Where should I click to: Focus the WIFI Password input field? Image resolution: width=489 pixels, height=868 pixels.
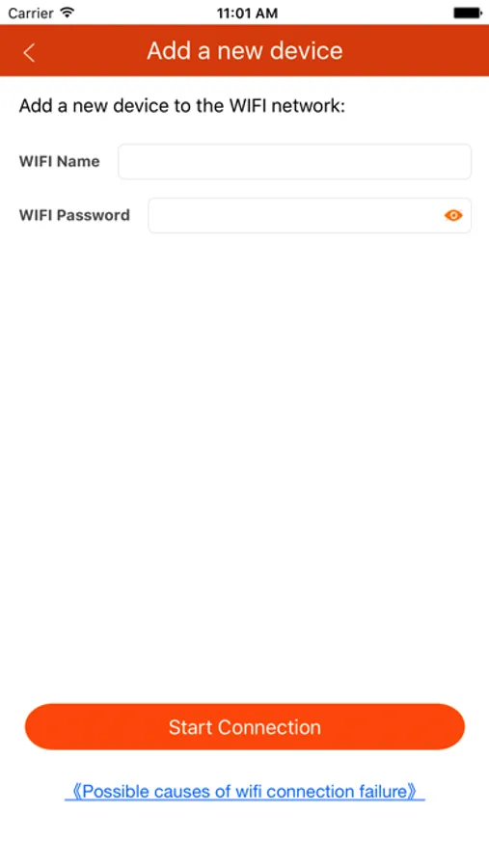pyautogui.click(x=310, y=215)
